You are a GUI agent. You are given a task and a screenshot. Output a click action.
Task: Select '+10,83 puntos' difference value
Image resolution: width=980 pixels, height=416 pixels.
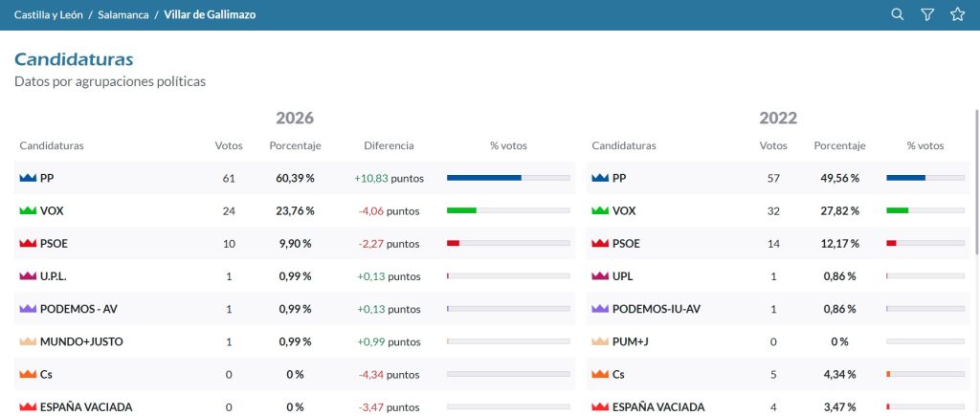pyautogui.click(x=389, y=178)
